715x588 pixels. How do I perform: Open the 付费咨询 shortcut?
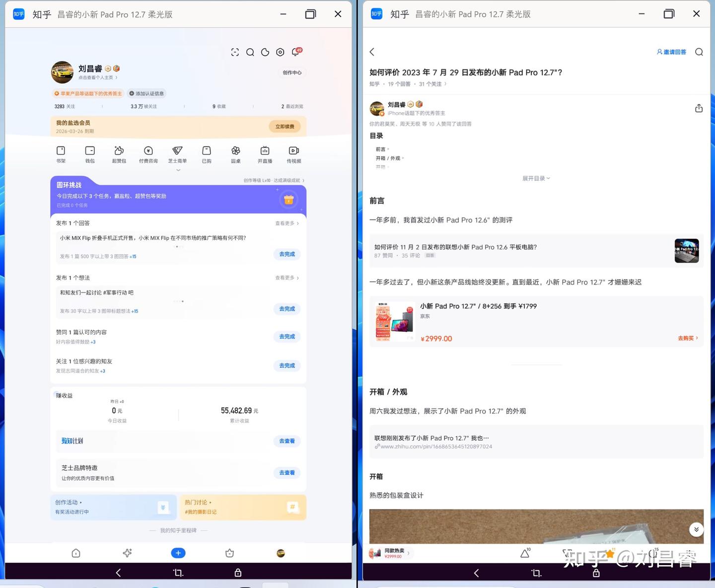click(148, 154)
